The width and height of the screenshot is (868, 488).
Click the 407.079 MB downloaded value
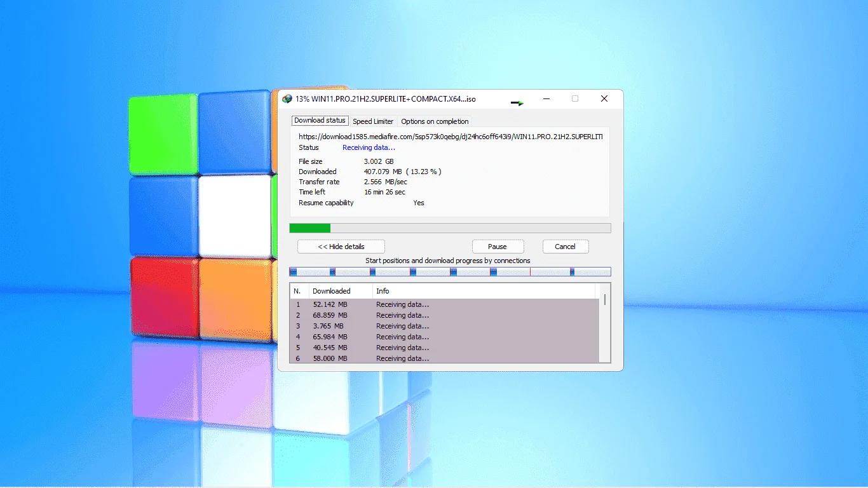(x=402, y=172)
